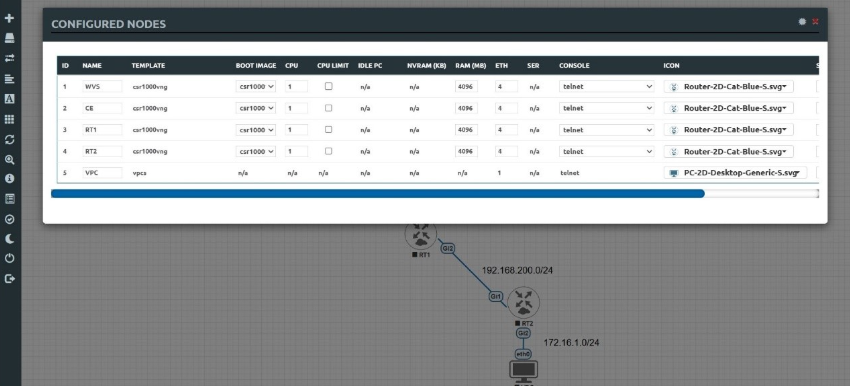The height and width of the screenshot is (386, 850).
Task: Open console telnet dropdown for RT1
Action: pos(607,130)
